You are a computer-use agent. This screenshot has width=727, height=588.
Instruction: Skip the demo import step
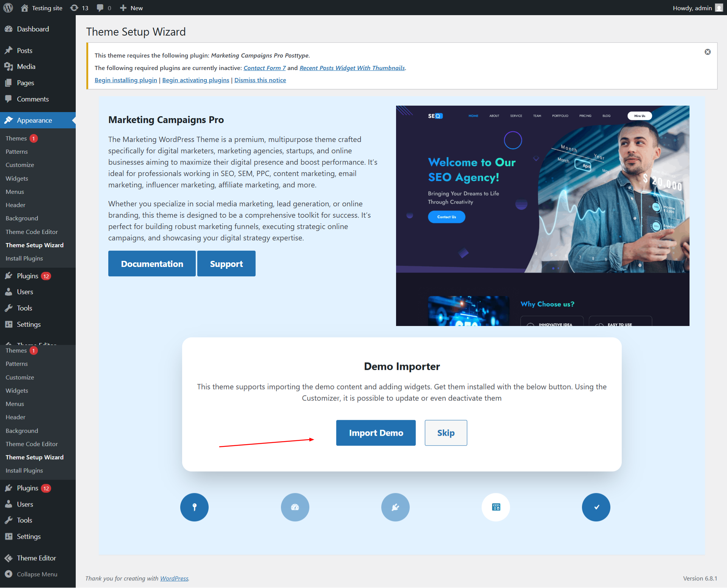(446, 433)
